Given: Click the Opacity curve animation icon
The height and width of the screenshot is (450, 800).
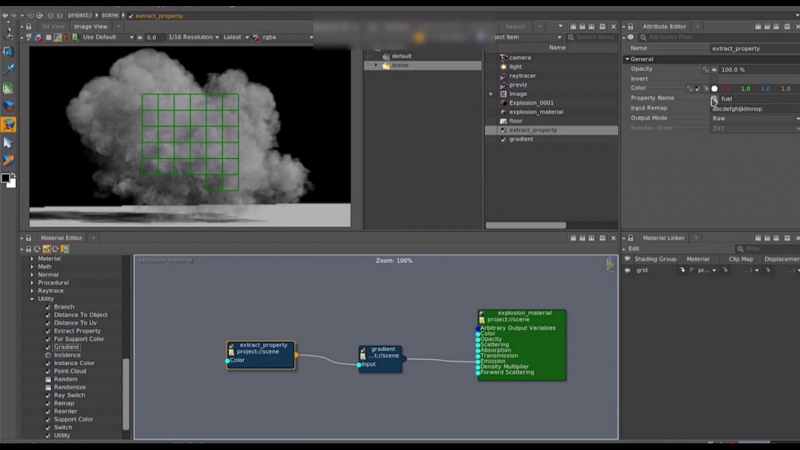Looking at the screenshot, I should pos(706,69).
